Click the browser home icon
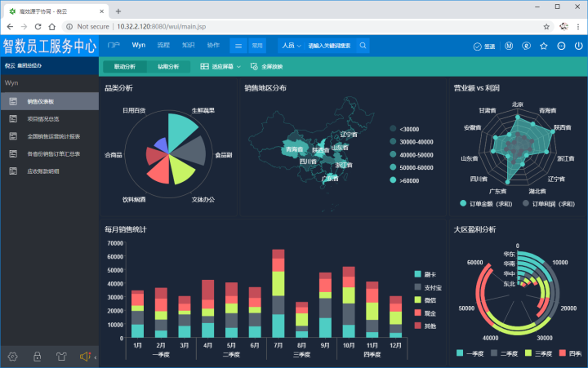Screen dimensions: 588x368 pyautogui.click(x=52, y=27)
